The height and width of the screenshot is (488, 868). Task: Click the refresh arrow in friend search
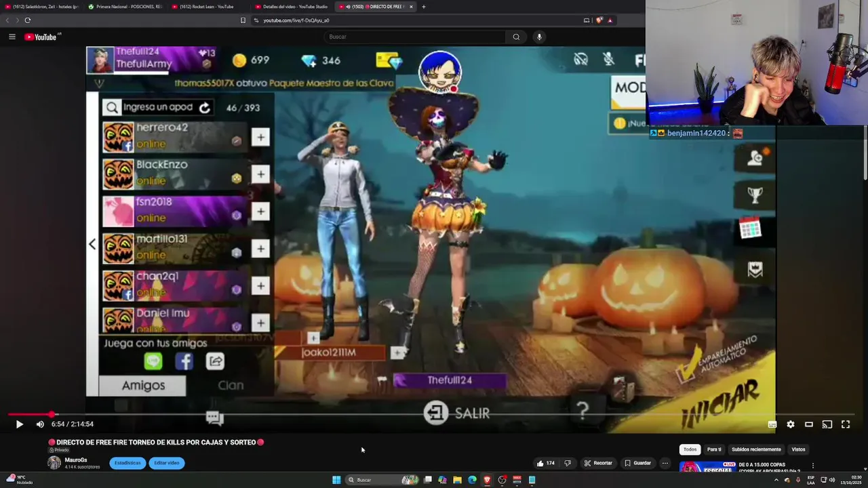(x=205, y=107)
